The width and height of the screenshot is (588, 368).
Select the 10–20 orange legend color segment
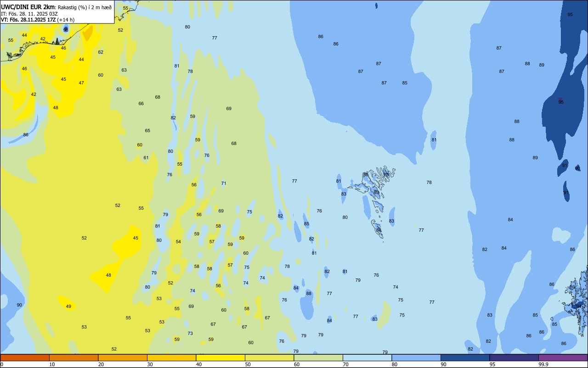(73, 357)
